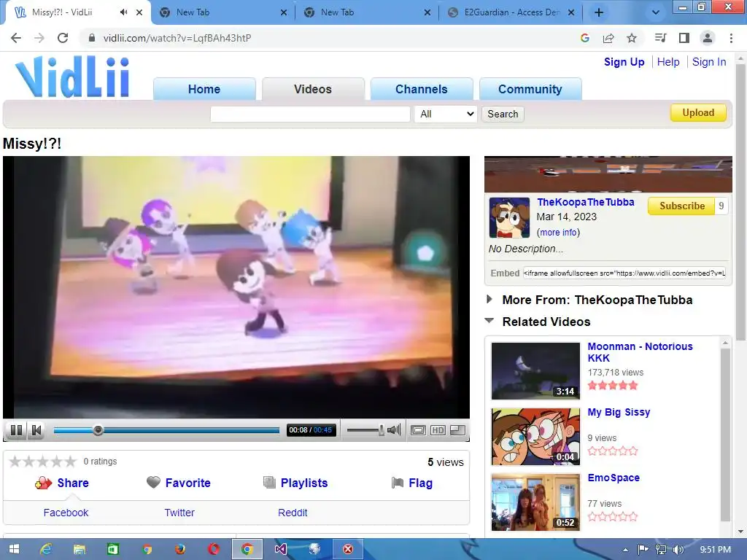Open the Share section
Image resolution: width=747 pixels, height=560 pixels.
tap(62, 483)
